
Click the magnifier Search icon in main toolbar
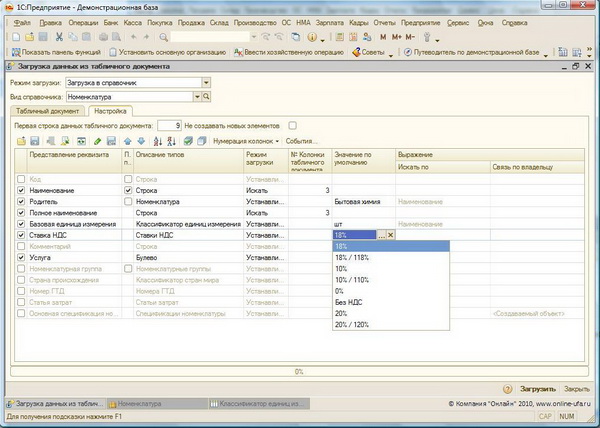[x=163, y=37]
